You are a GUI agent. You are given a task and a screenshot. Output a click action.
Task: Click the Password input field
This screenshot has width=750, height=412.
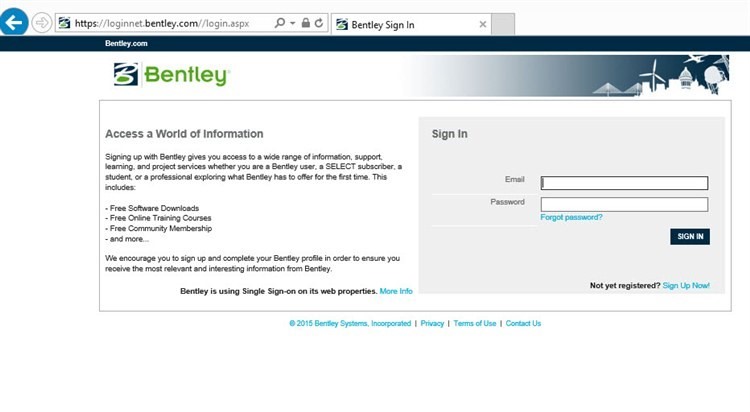[624, 204]
